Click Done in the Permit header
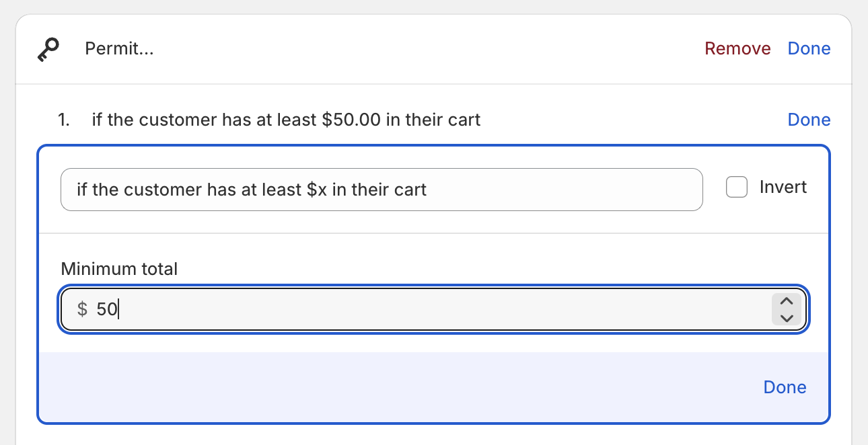Viewport: 868px width, 445px height. (809, 48)
